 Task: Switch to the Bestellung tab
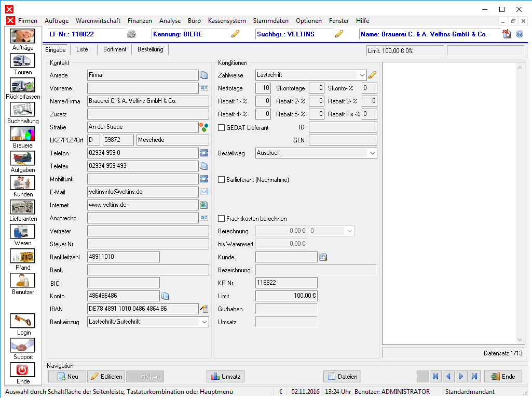click(x=151, y=49)
